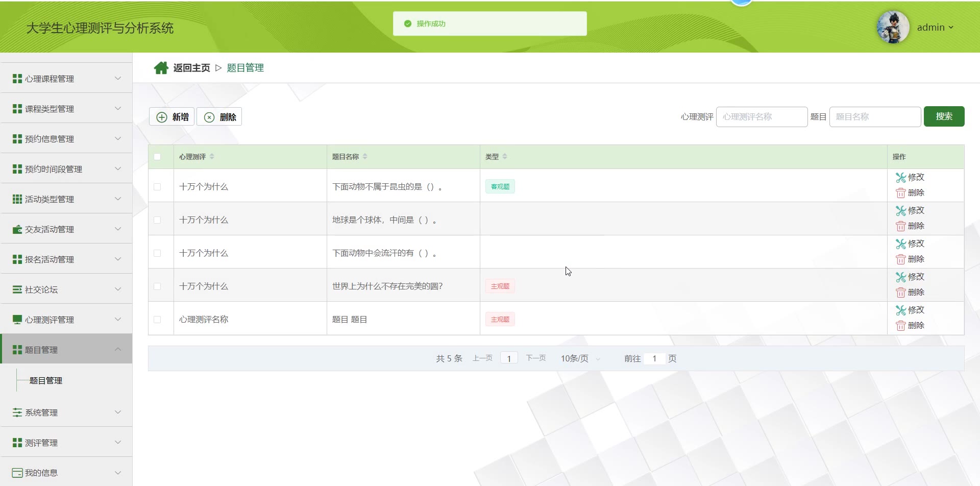The height and width of the screenshot is (486, 980).
Task: Click the green 搜索 button
Action: coord(944,116)
